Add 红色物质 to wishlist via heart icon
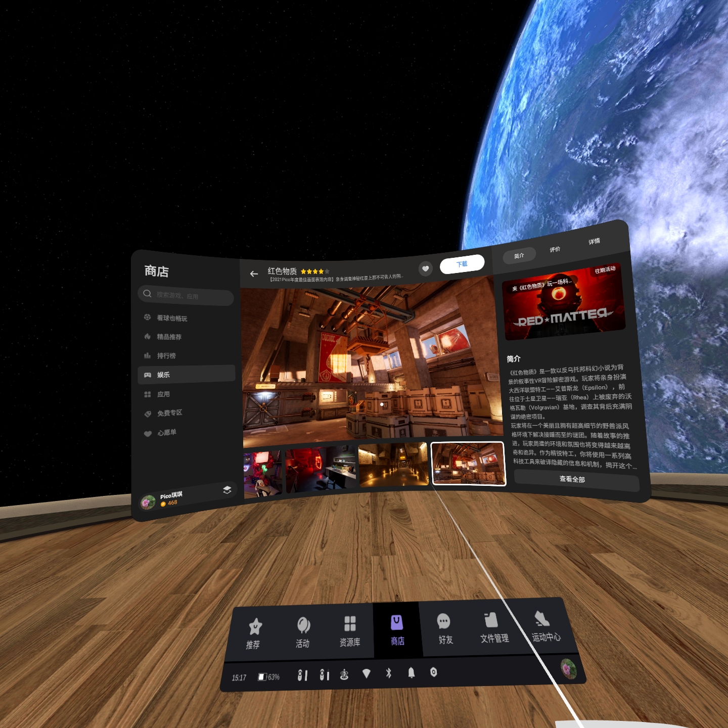 coord(426,269)
